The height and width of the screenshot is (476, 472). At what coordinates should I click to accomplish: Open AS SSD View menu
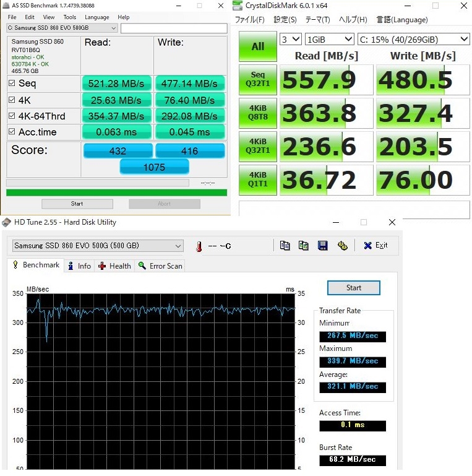(49, 17)
